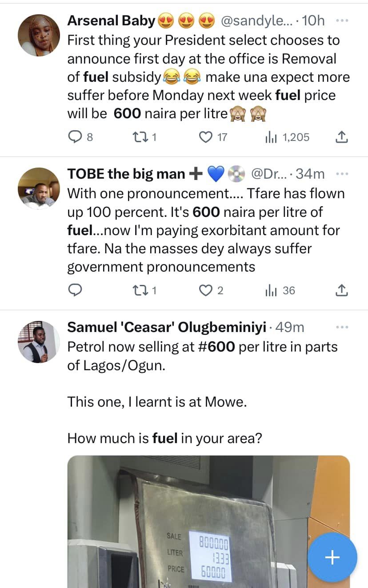Like Arsenal Baby's tweet
Screen dimensions: 368x588
point(205,137)
